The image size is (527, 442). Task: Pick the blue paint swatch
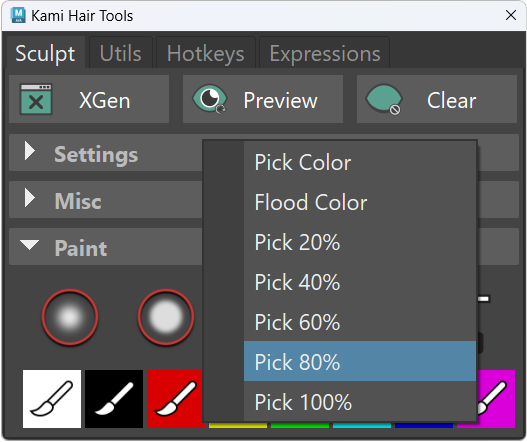424,425
